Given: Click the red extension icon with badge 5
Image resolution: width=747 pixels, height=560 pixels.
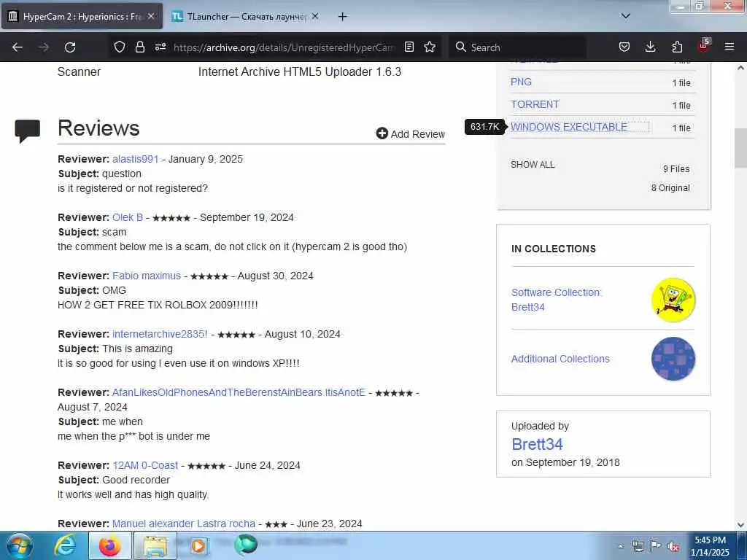Looking at the screenshot, I should [x=704, y=46].
